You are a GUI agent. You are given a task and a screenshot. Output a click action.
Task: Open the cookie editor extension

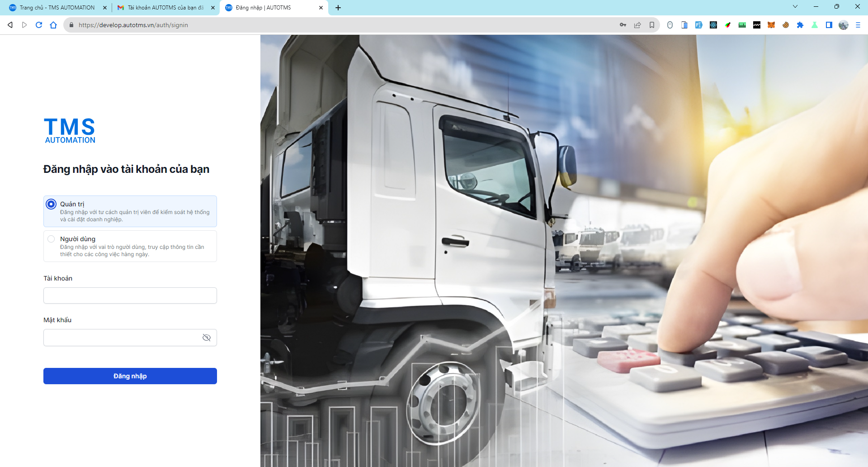(x=786, y=25)
